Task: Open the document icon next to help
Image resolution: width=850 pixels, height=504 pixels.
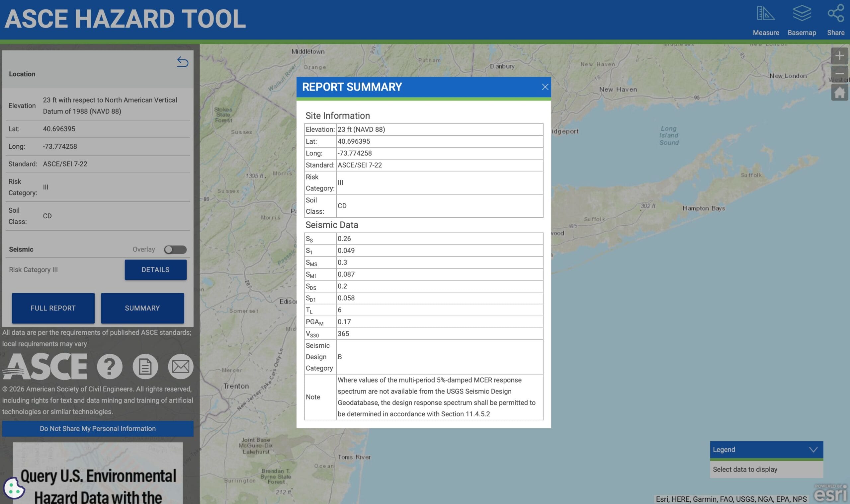Action: click(145, 366)
